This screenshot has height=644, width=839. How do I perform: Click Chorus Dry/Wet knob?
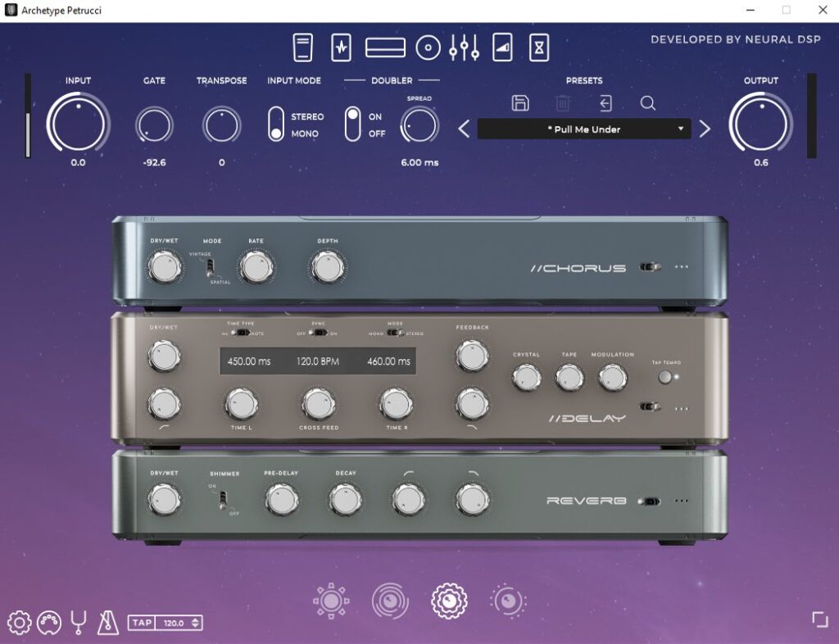tap(164, 267)
